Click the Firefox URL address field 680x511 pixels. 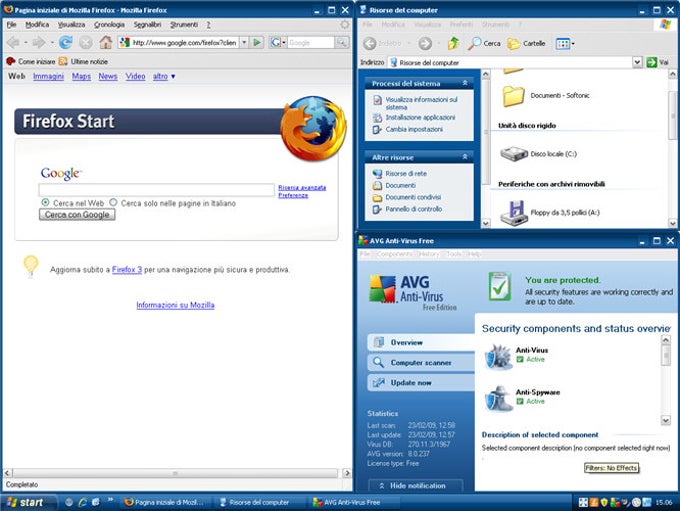tap(184, 42)
